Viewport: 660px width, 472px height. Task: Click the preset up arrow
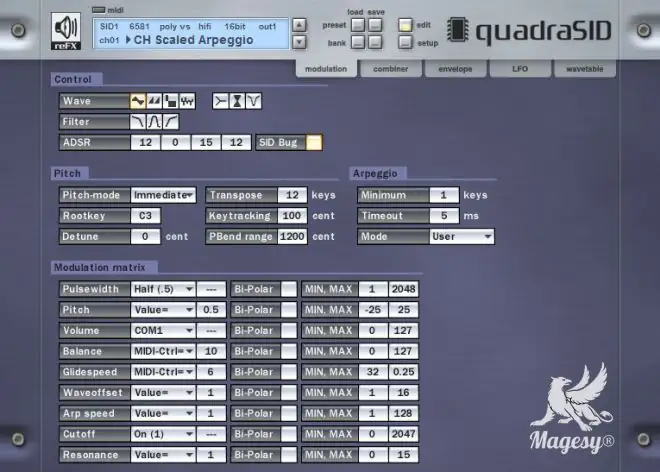[299, 25]
